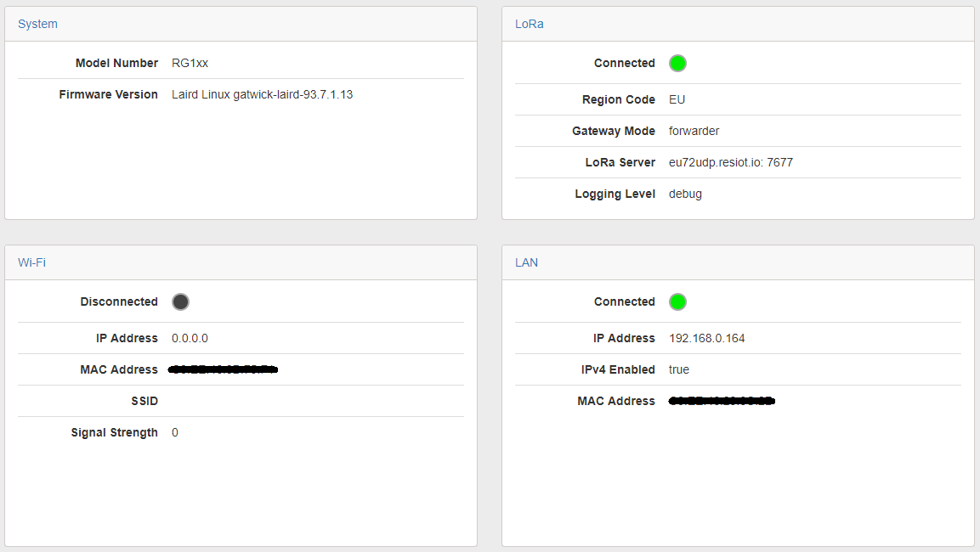Screen dimensions: 980x552
Task: Click the redacted LAN MAC address
Action: (722, 401)
